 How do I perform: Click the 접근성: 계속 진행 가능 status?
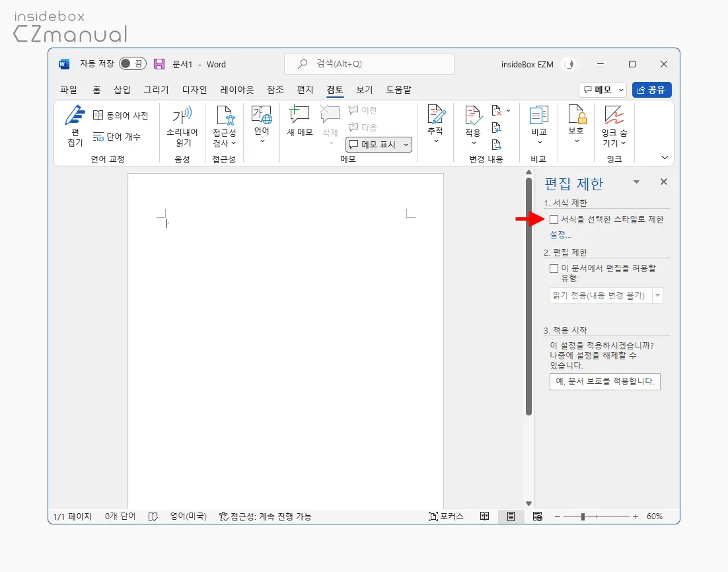click(265, 517)
